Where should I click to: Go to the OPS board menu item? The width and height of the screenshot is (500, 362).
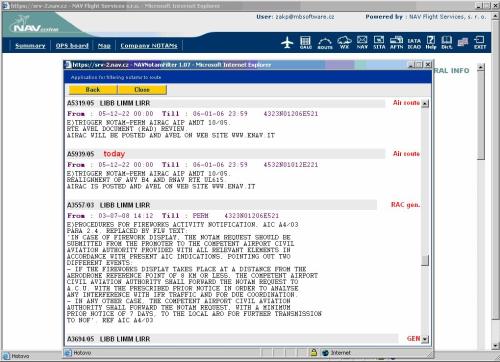[x=72, y=46]
